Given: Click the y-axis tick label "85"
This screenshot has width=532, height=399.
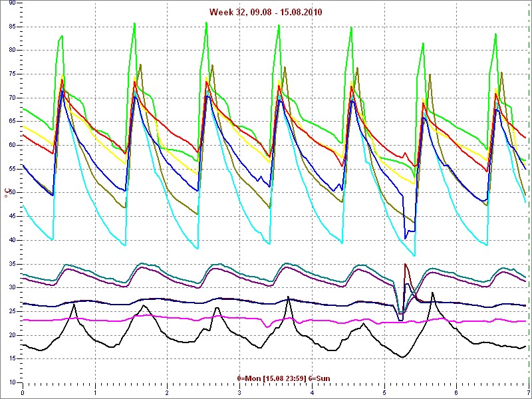Looking at the screenshot, I should 12,27.
